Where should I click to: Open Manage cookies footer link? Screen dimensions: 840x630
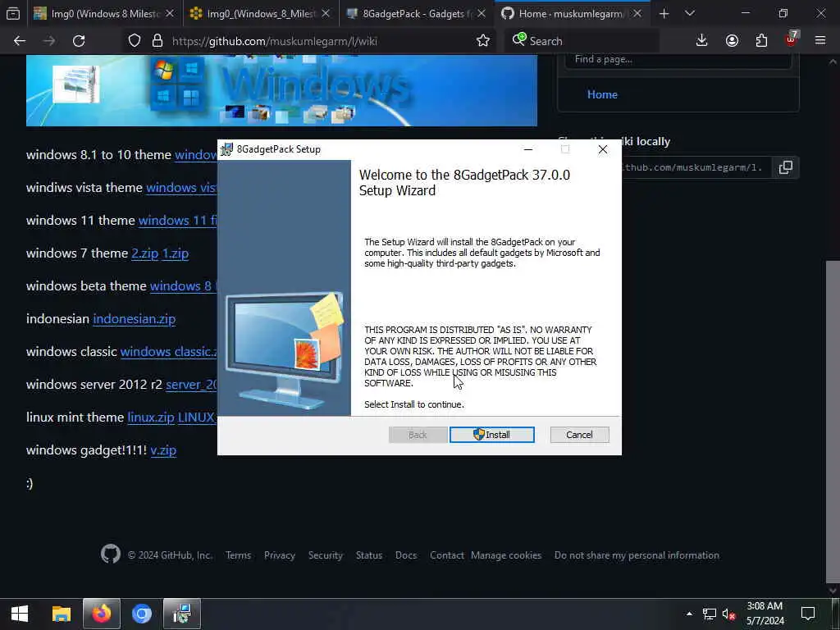[505, 555]
